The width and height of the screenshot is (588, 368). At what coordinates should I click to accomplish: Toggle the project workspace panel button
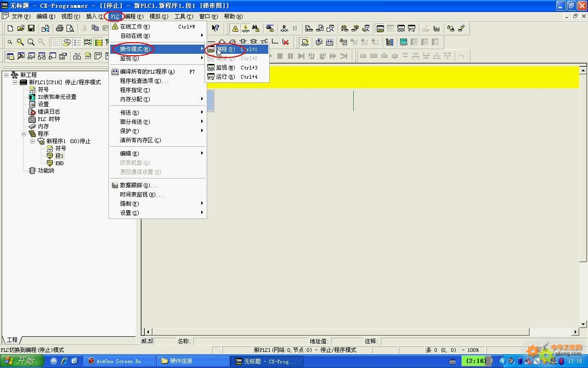(10, 56)
